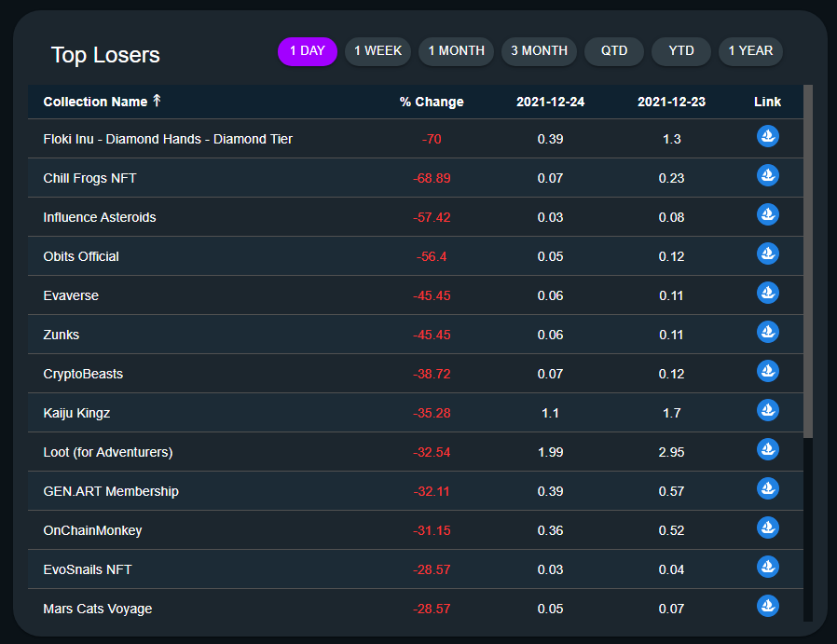
Task: Select the Obits Official name
Action: 81,256
